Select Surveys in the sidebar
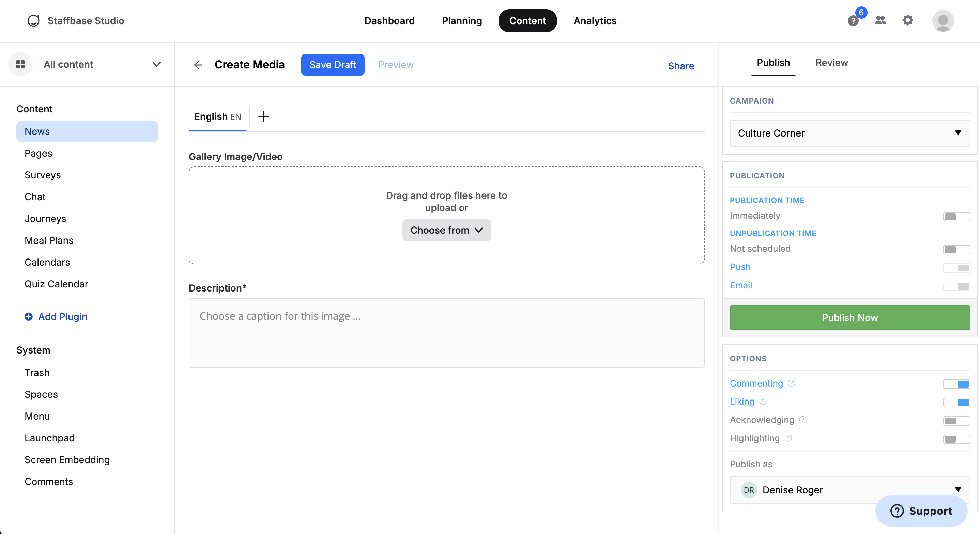Screen dimensions: 980x534 [x=43, y=175]
